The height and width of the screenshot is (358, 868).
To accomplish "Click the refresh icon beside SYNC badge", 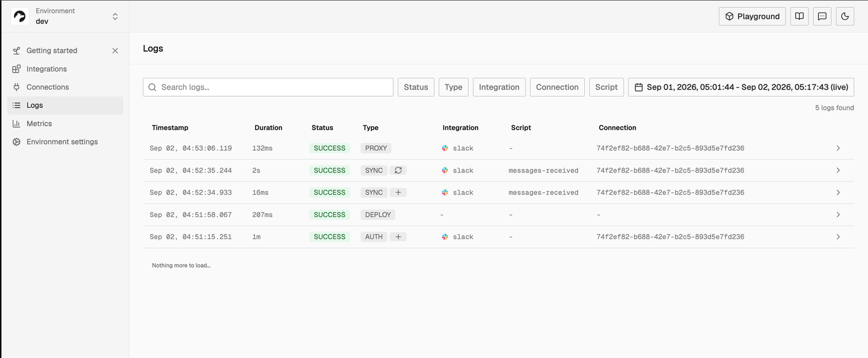I will (398, 171).
